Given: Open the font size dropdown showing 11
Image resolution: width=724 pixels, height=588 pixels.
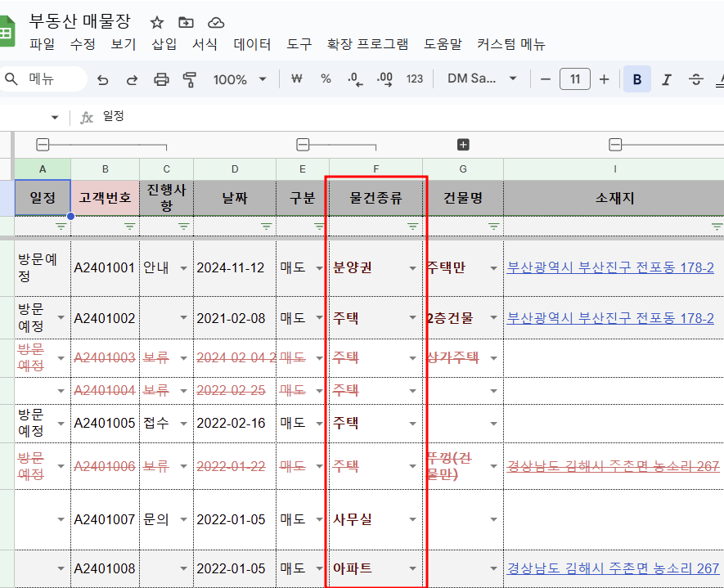Looking at the screenshot, I should click(x=574, y=80).
